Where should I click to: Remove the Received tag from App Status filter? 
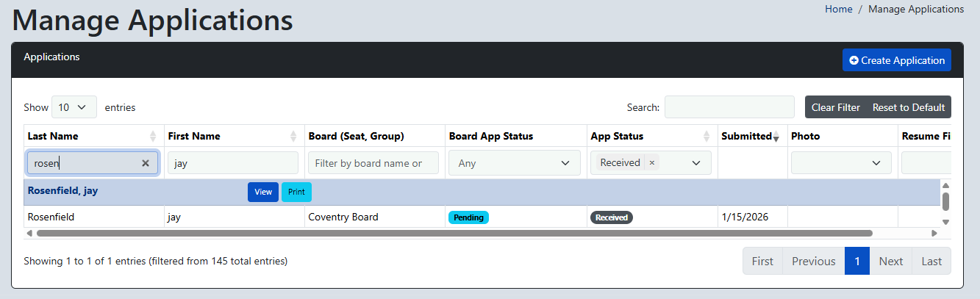pyautogui.click(x=651, y=162)
